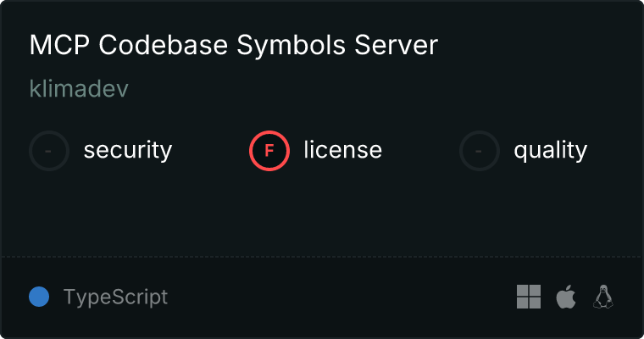Select the license label text

point(342,151)
